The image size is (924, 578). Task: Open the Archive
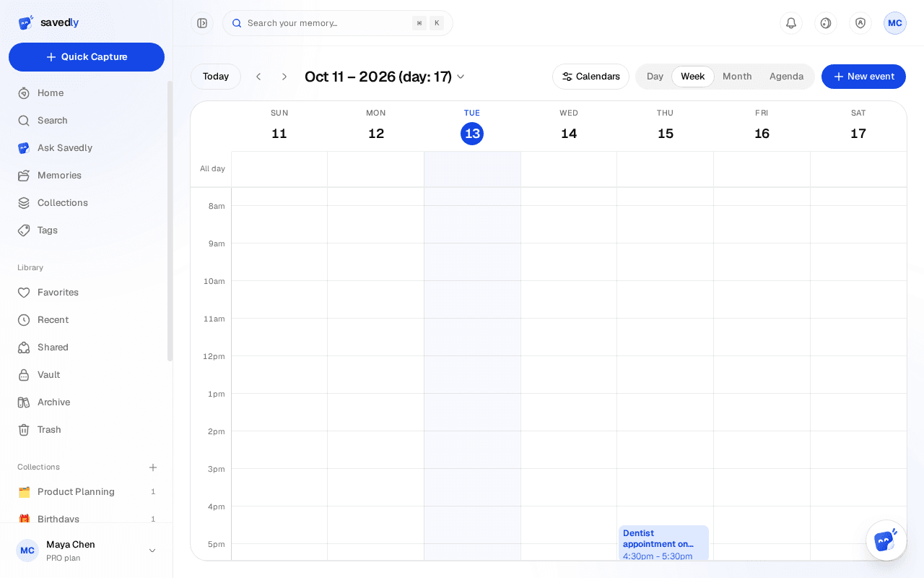tap(87, 402)
